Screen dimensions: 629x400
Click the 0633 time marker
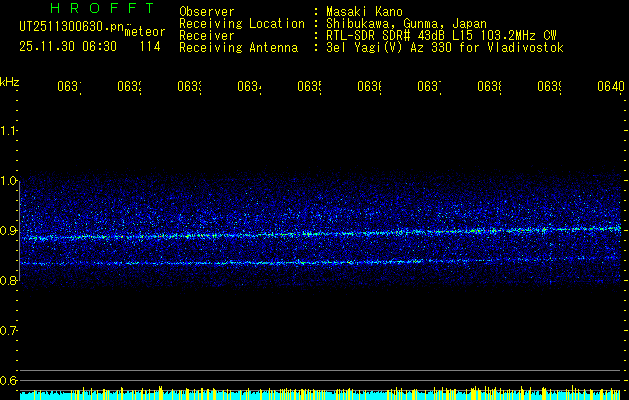click(189, 86)
